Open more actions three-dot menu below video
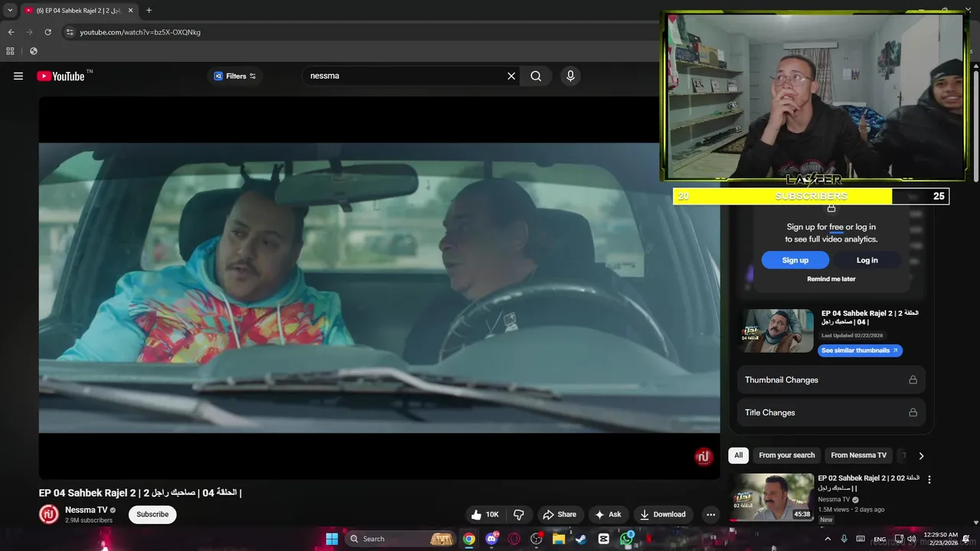 coord(710,514)
